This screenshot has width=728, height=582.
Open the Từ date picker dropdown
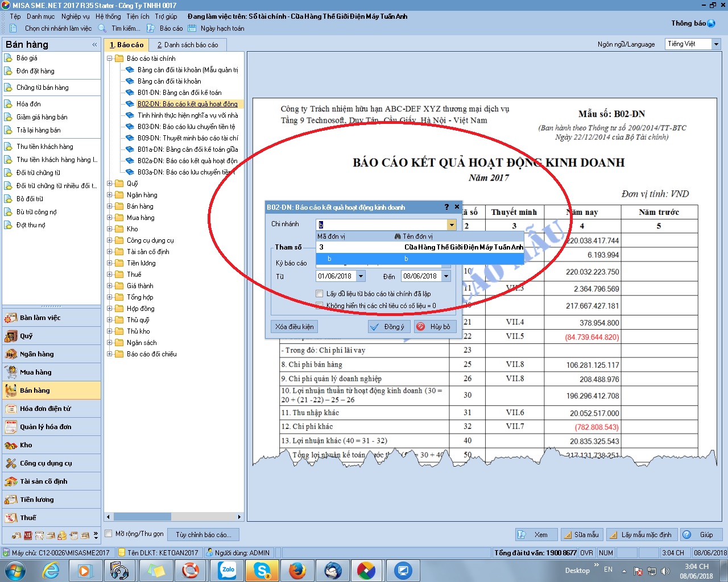point(361,276)
